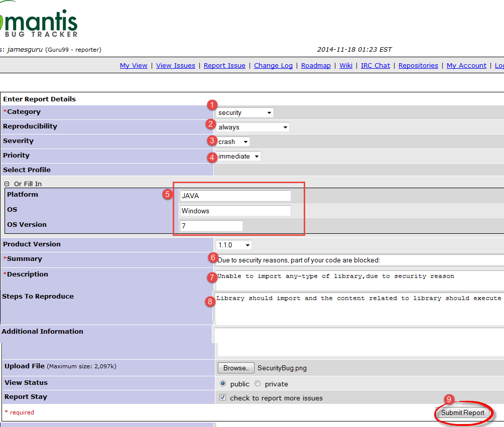Click Browse to upload a file
Image resolution: width=504 pixels, height=427 pixels.
[236, 368]
